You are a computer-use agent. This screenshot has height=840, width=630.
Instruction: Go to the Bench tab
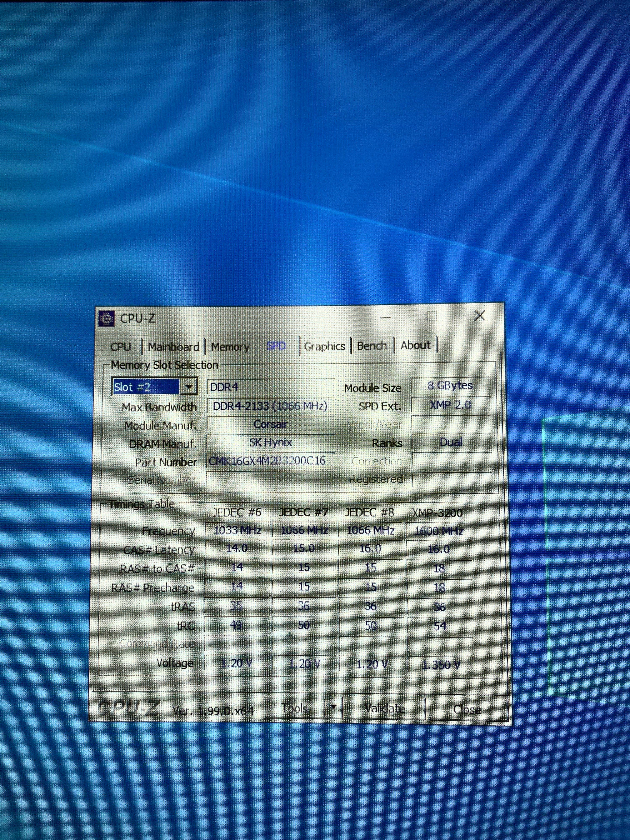pos(372,346)
